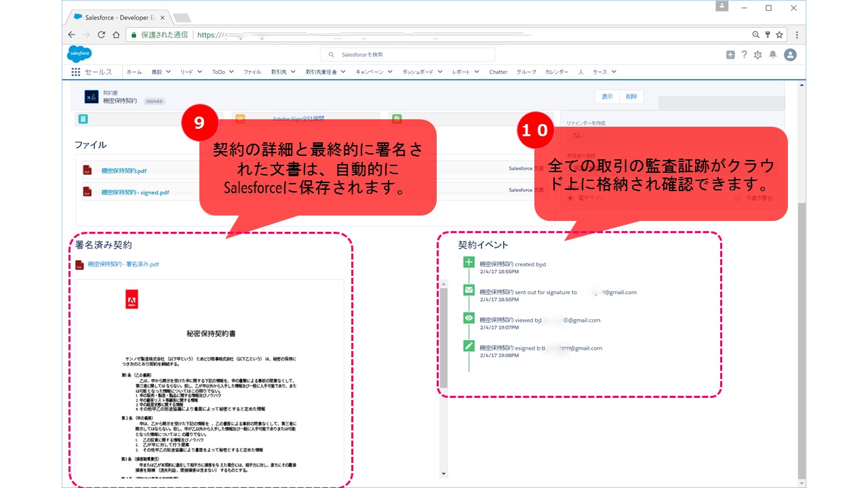Screen dimensions: 868x488
Task: Click the agreement record icon in header
Action: pos(92,97)
